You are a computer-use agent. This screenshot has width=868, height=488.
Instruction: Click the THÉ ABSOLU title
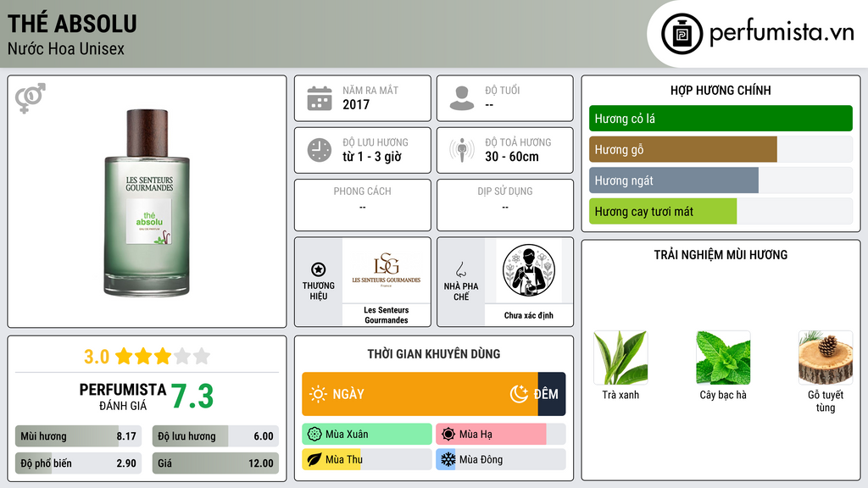(x=72, y=24)
